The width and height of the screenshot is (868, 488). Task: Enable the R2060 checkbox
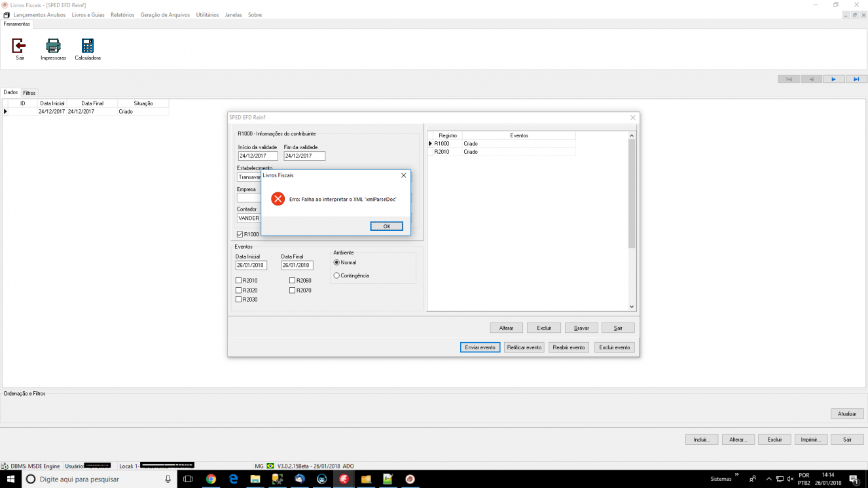click(293, 281)
